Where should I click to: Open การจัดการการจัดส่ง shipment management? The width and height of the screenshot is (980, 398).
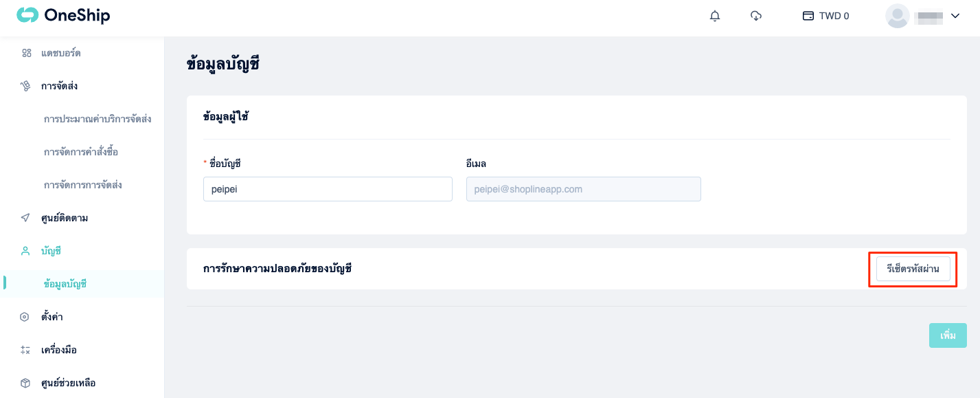pyautogui.click(x=83, y=185)
